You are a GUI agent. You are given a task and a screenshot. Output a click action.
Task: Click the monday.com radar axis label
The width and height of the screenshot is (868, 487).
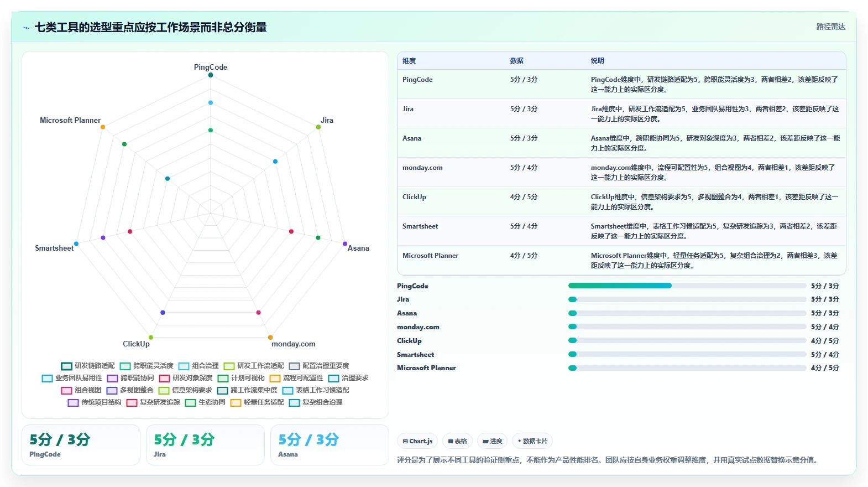pos(294,344)
